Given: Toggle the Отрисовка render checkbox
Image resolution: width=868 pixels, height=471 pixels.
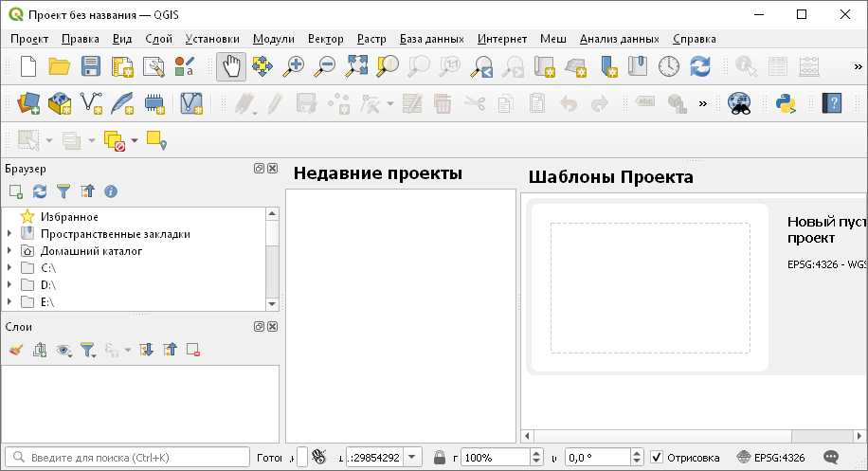Looking at the screenshot, I should point(657,457).
